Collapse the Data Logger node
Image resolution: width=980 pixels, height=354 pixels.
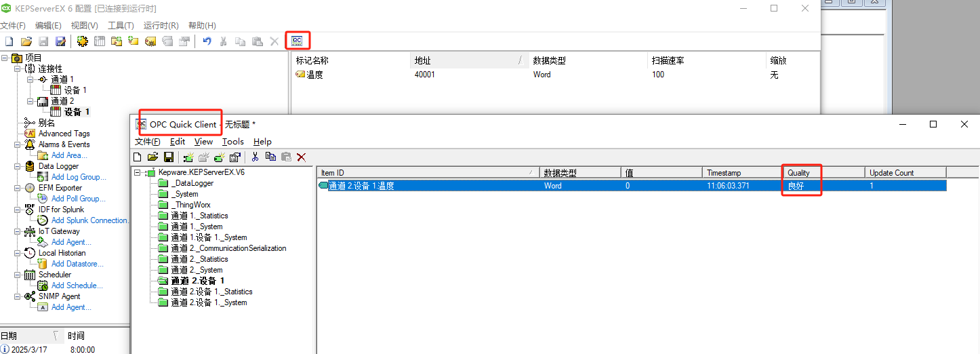[x=17, y=166]
